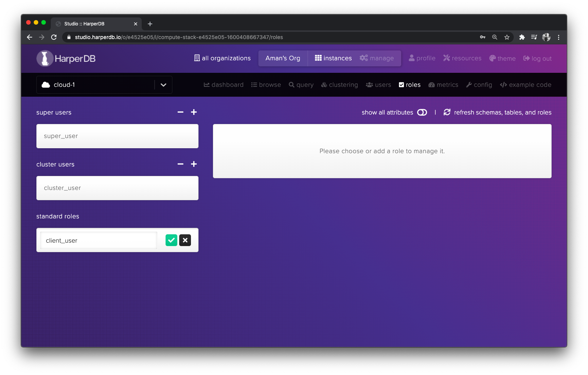Open the manage organization section
This screenshot has height=375, width=588.
tap(377, 58)
